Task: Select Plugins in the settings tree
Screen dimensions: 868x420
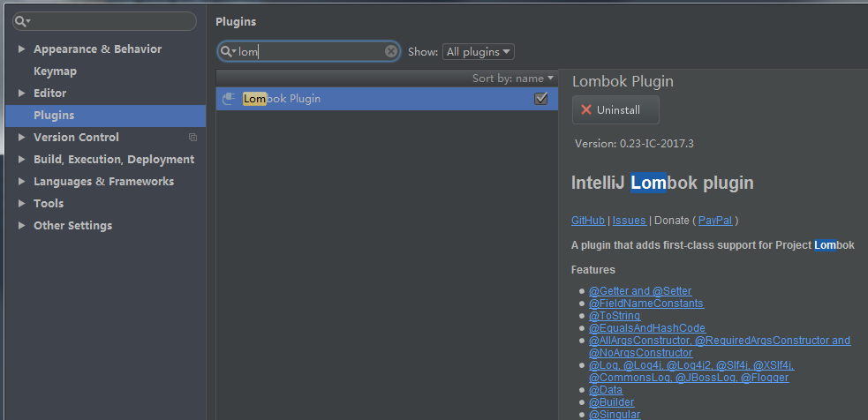Action: [105, 116]
